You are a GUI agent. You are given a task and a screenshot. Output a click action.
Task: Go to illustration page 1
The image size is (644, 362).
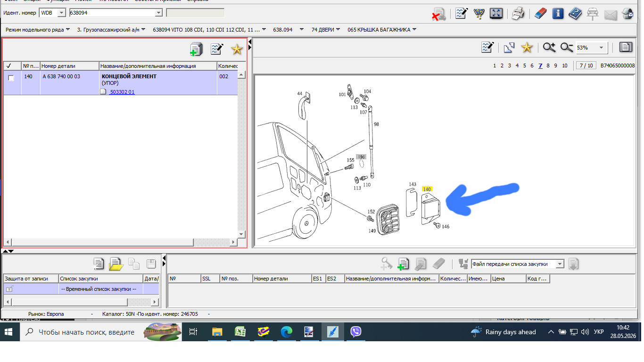tap(495, 66)
